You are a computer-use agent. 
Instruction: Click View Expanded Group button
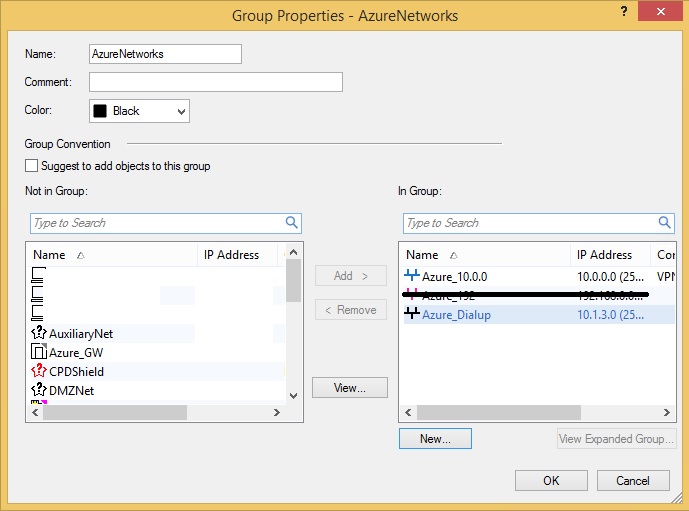click(616, 439)
